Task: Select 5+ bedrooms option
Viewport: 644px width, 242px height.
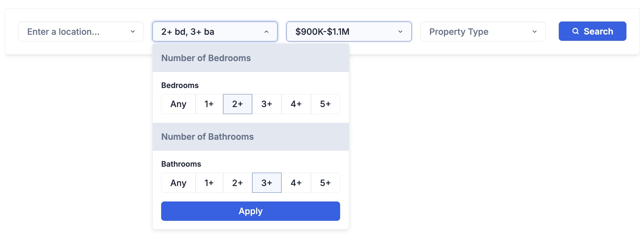Action: (325, 104)
